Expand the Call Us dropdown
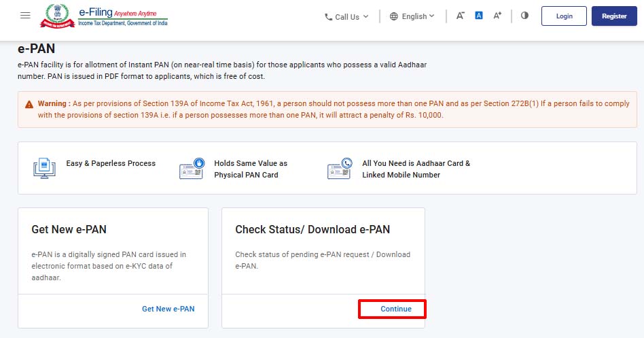Screen dimensions: 644x338 click(x=346, y=17)
